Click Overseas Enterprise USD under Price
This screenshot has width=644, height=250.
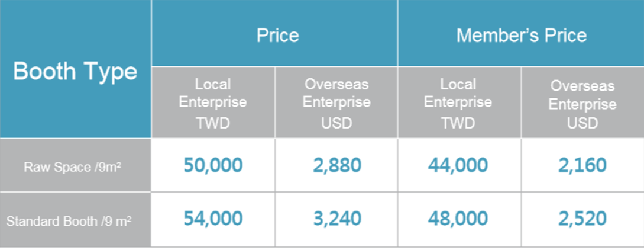coord(336,102)
